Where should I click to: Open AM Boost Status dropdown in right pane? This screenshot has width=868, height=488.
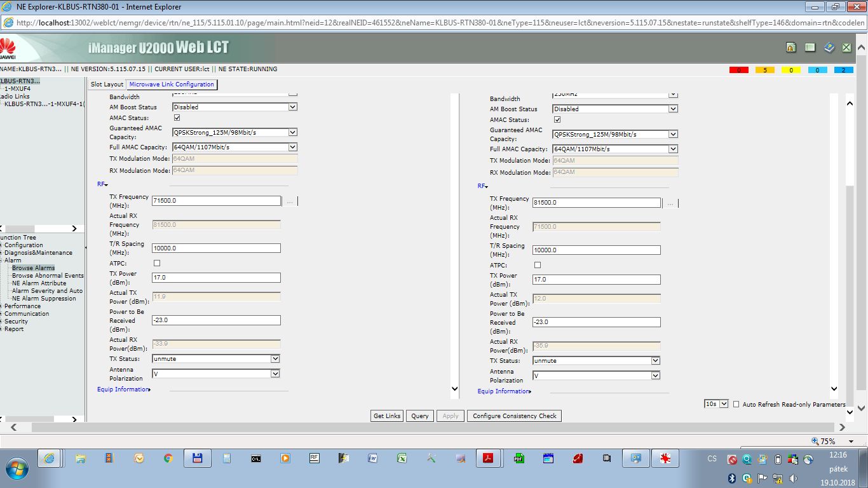[615, 109]
